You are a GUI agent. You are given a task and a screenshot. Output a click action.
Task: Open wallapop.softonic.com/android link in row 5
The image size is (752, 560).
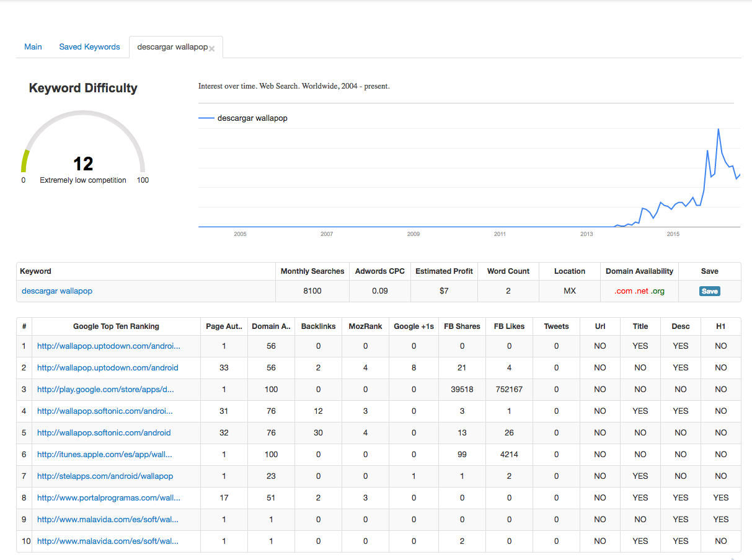coord(104,433)
